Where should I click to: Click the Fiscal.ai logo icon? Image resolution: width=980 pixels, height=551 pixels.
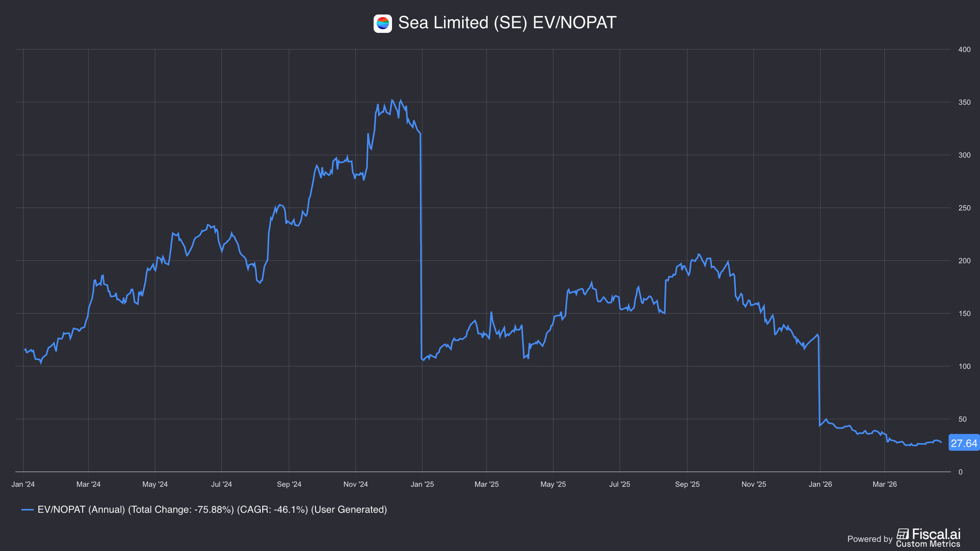pyautogui.click(x=903, y=534)
